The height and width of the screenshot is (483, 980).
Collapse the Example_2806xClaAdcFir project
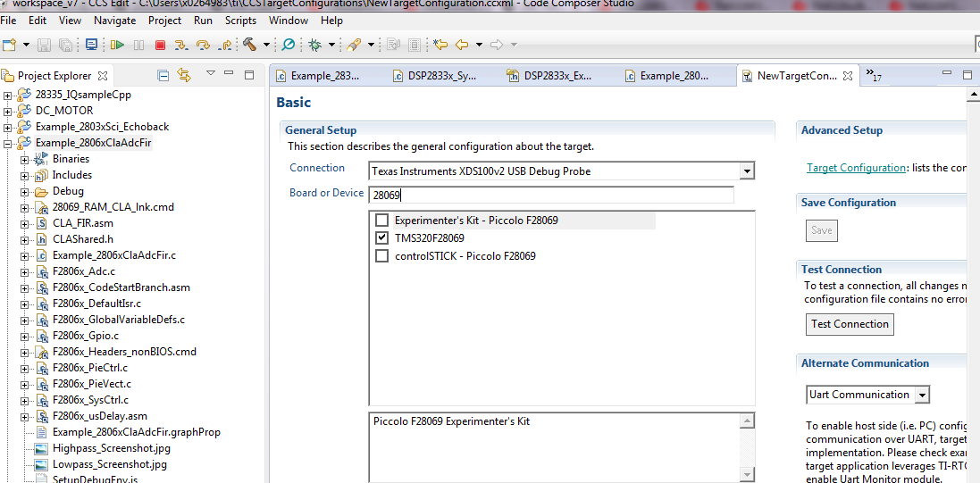[7, 144]
